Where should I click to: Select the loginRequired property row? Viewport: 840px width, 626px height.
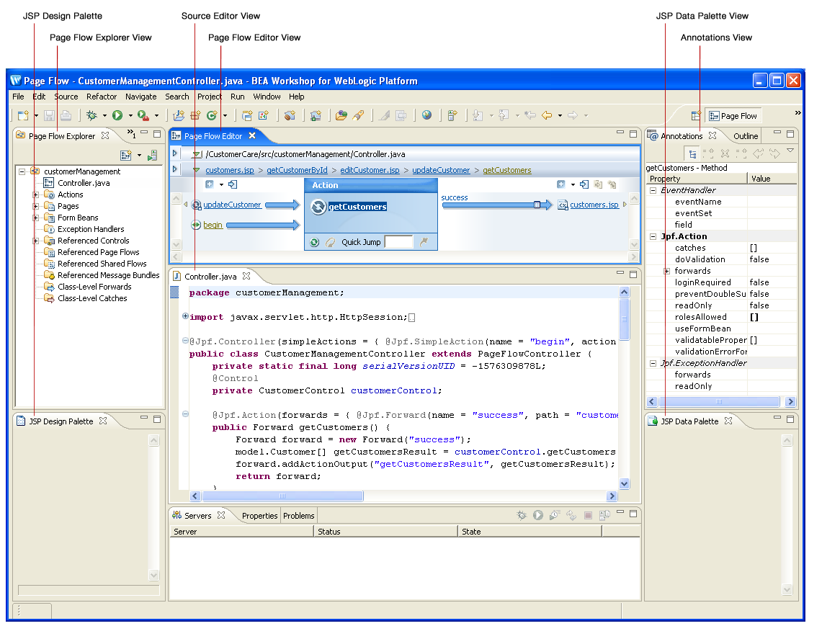point(721,282)
